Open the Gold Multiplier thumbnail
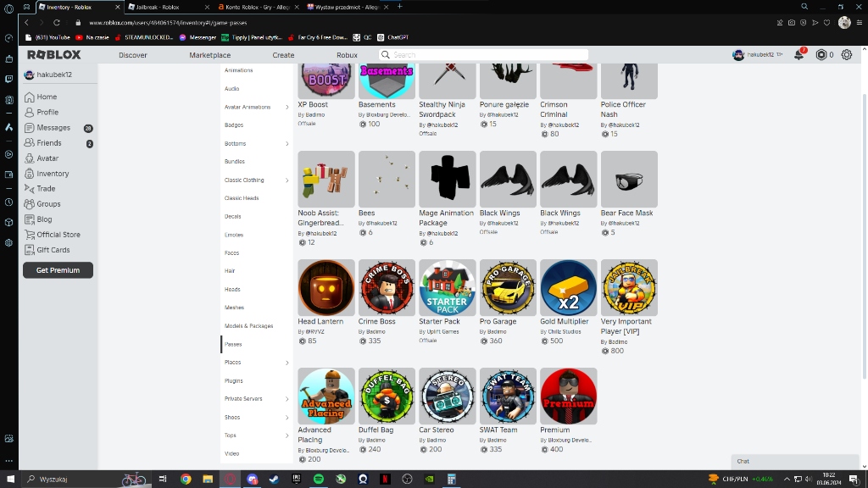 (569, 288)
